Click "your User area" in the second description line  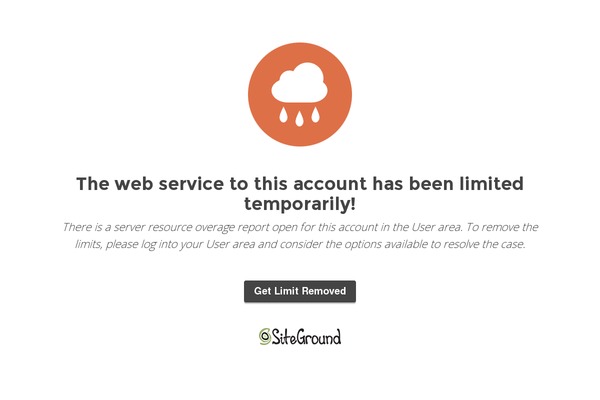click(x=217, y=244)
